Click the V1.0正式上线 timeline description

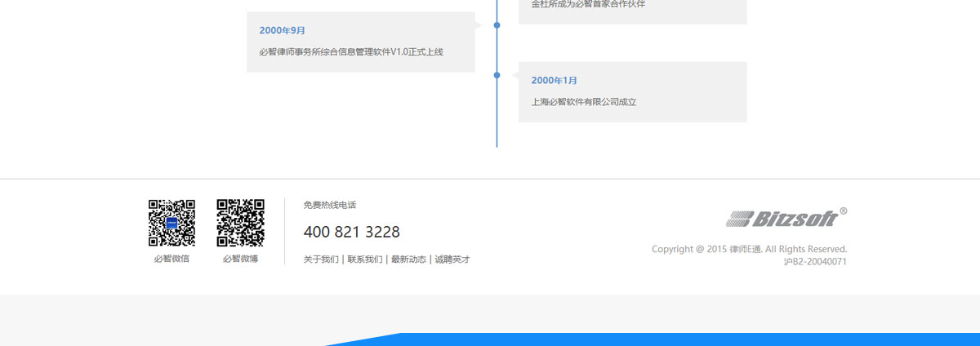[351, 52]
